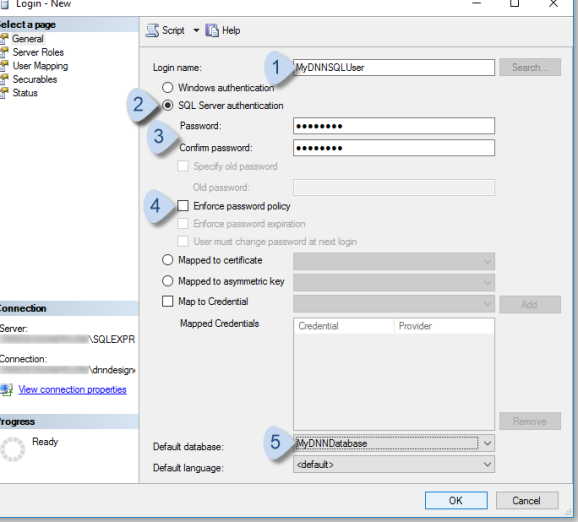
Task: Open the Server Roles page
Action: pyautogui.click(x=38, y=52)
